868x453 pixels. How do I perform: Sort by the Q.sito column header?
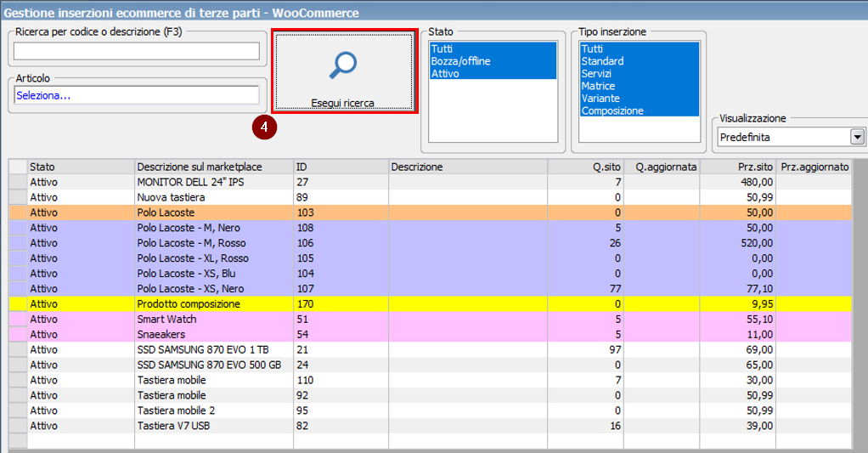586,167
